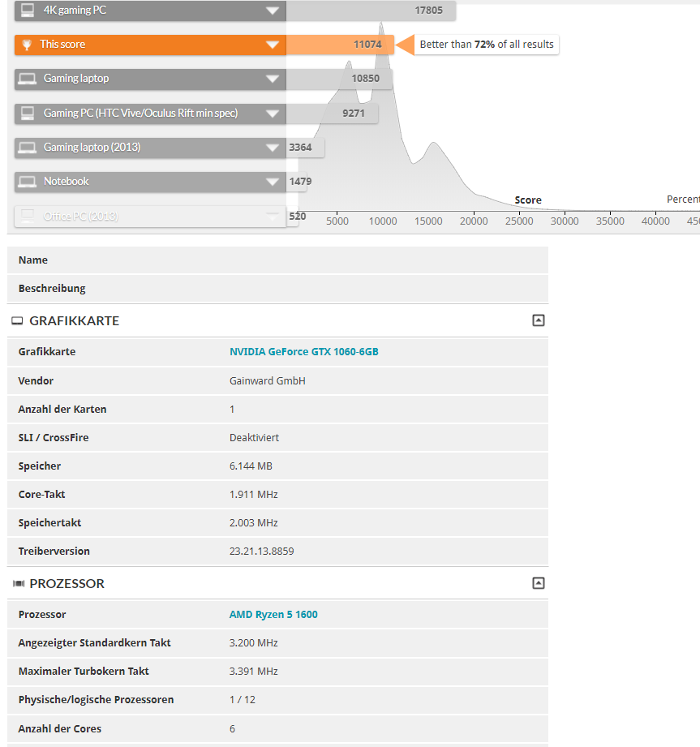Expand the Notebook dropdown arrow
Viewport: 700px width, 747px height.
pos(272,182)
